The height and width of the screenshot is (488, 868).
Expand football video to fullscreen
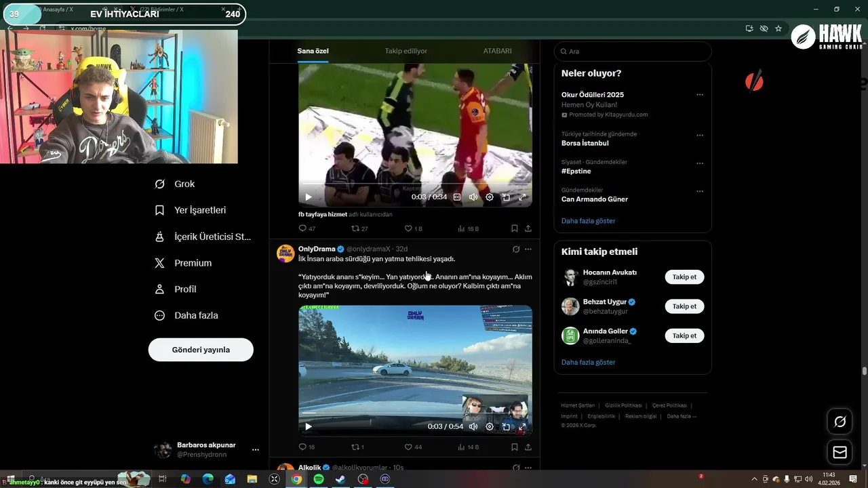(522, 197)
